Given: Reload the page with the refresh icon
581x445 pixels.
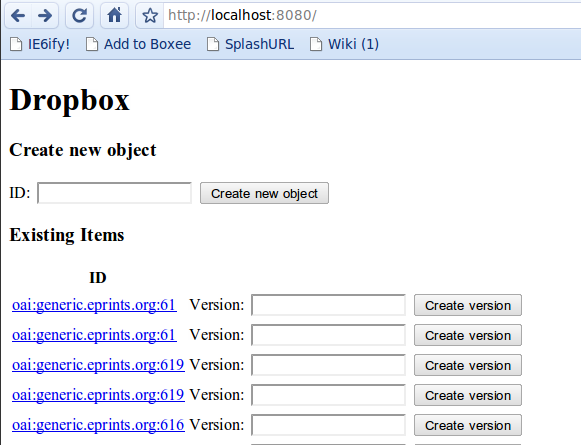Looking at the screenshot, I should pyautogui.click(x=79, y=16).
